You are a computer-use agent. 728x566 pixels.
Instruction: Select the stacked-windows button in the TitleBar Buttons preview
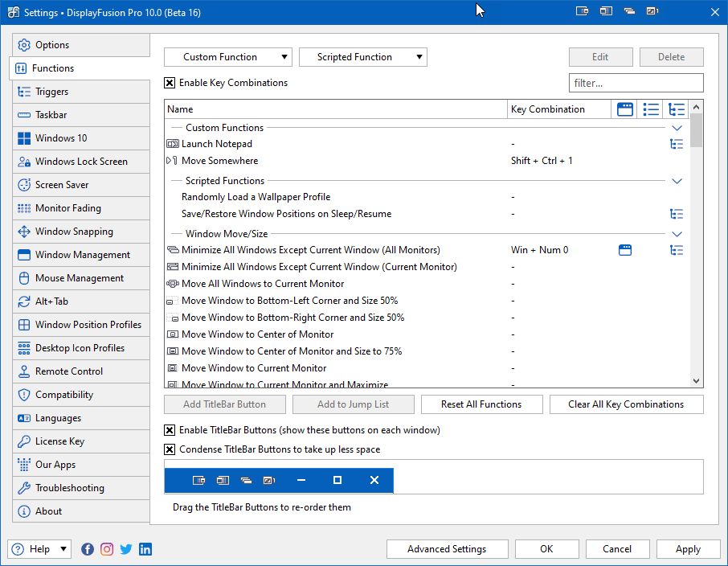click(246, 480)
